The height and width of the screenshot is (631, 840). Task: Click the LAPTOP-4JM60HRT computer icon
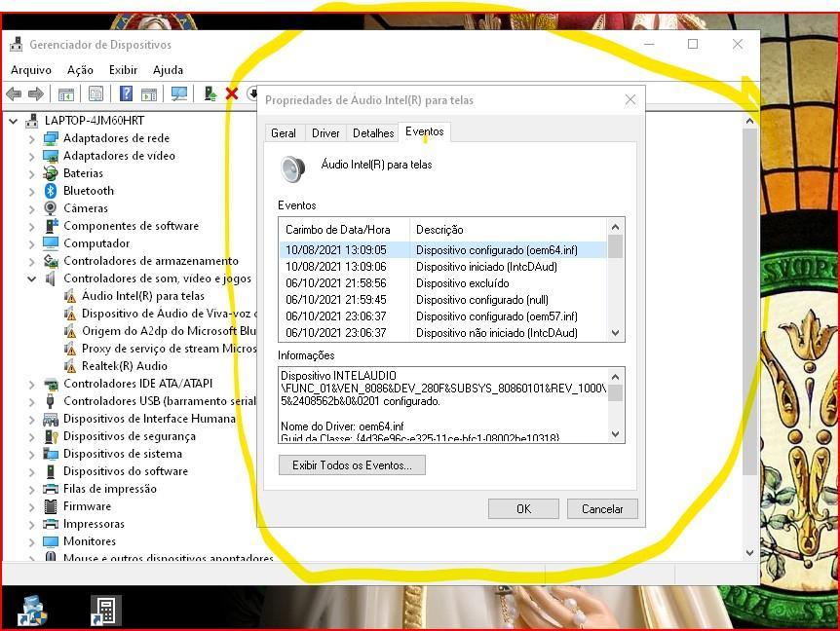pos(31,121)
